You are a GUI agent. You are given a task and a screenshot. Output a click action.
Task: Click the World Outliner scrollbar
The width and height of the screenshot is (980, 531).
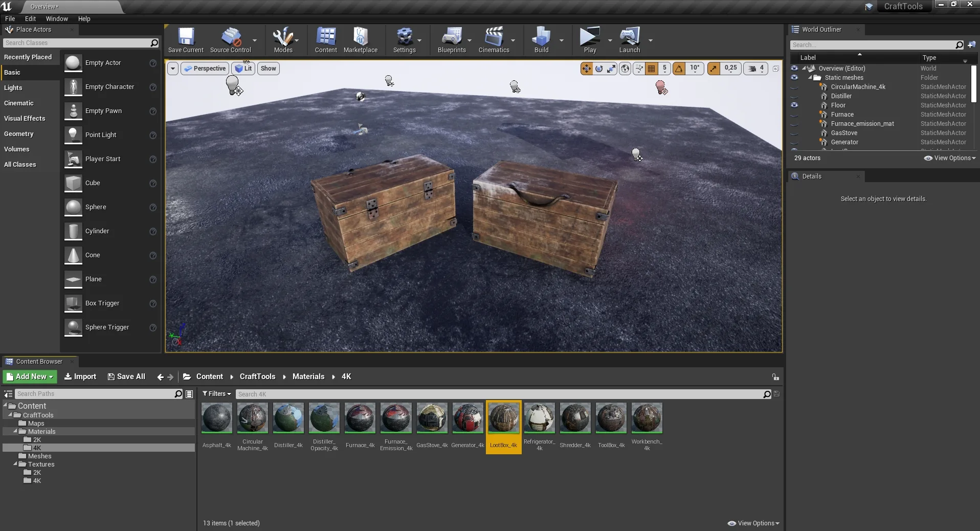973,84
